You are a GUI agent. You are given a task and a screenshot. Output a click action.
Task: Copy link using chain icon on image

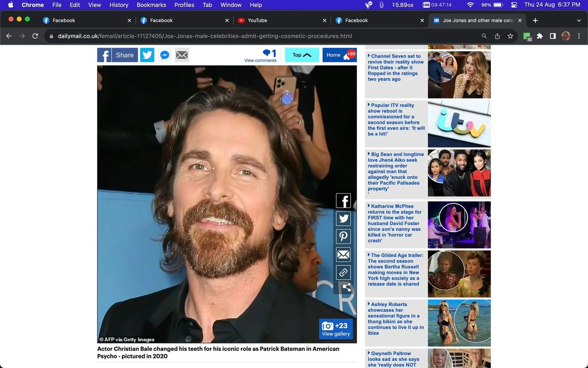343,273
